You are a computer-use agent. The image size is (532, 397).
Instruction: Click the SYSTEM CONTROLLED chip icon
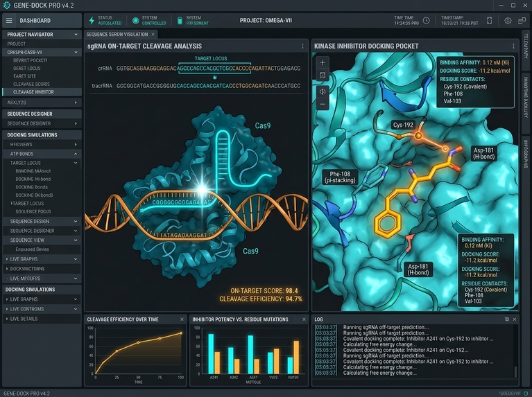click(x=135, y=21)
